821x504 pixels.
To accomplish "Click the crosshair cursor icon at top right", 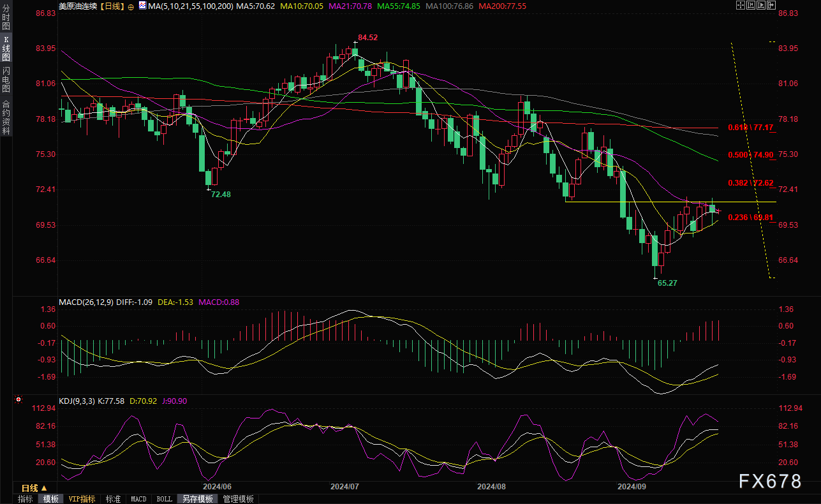I will (741, 5).
